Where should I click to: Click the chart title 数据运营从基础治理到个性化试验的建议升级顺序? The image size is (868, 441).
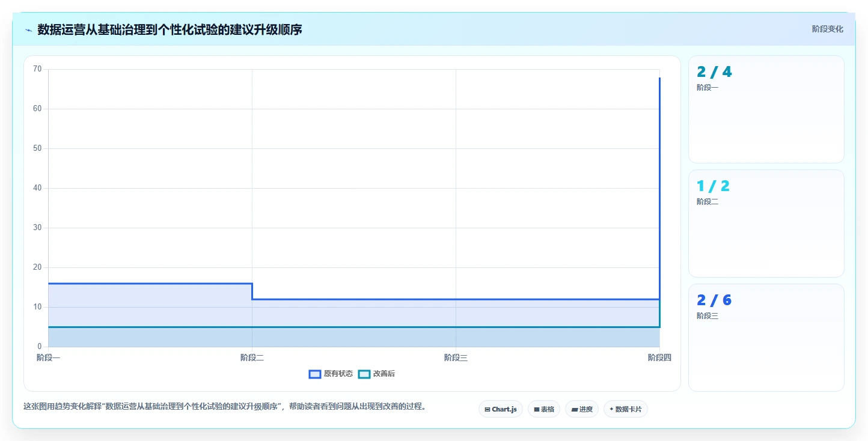(x=170, y=29)
